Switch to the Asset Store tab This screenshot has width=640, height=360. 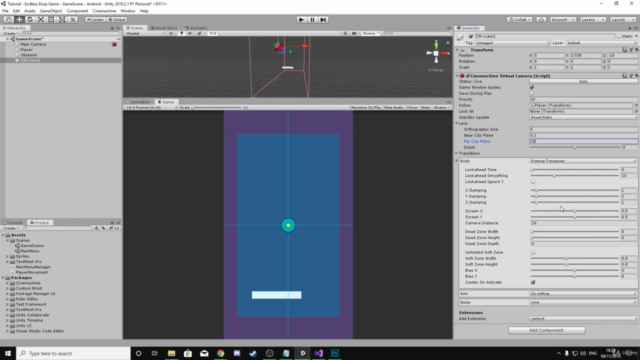tap(164, 28)
